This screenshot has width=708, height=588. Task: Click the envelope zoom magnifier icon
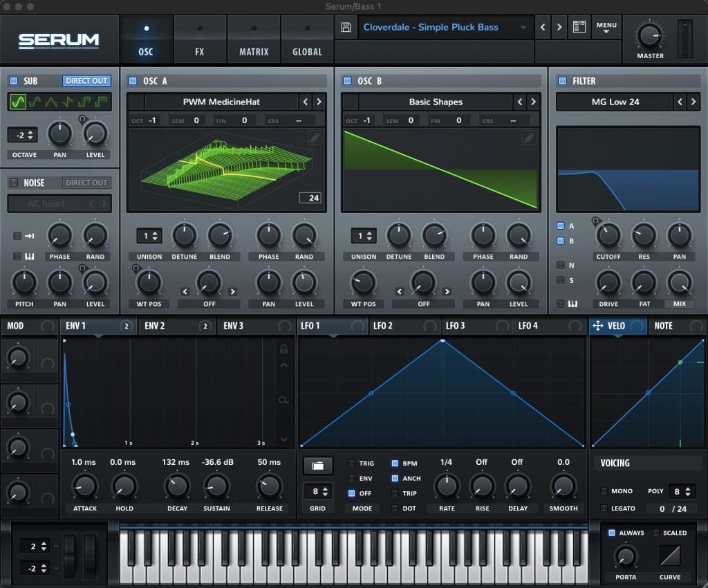(283, 400)
